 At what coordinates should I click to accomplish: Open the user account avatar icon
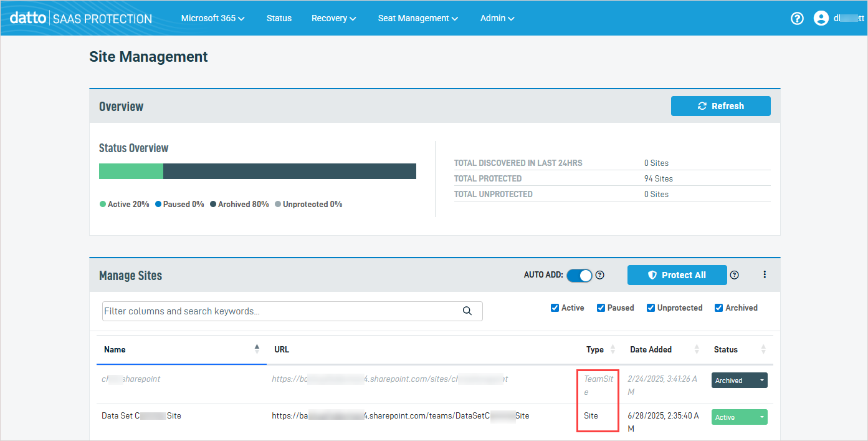tap(821, 18)
